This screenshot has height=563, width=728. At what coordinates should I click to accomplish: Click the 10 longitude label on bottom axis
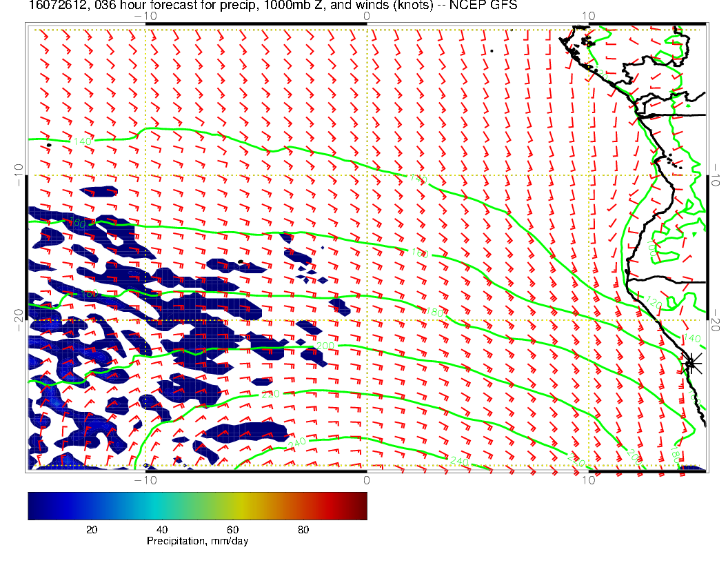588,480
